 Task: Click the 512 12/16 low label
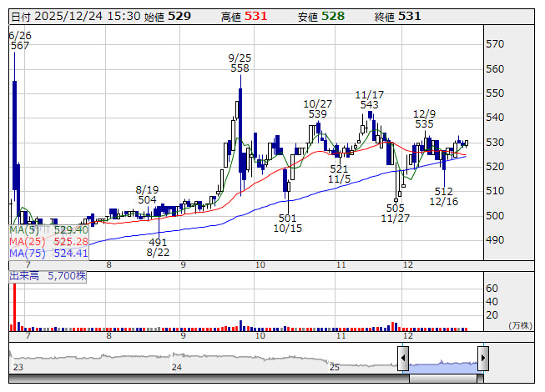coord(444,197)
